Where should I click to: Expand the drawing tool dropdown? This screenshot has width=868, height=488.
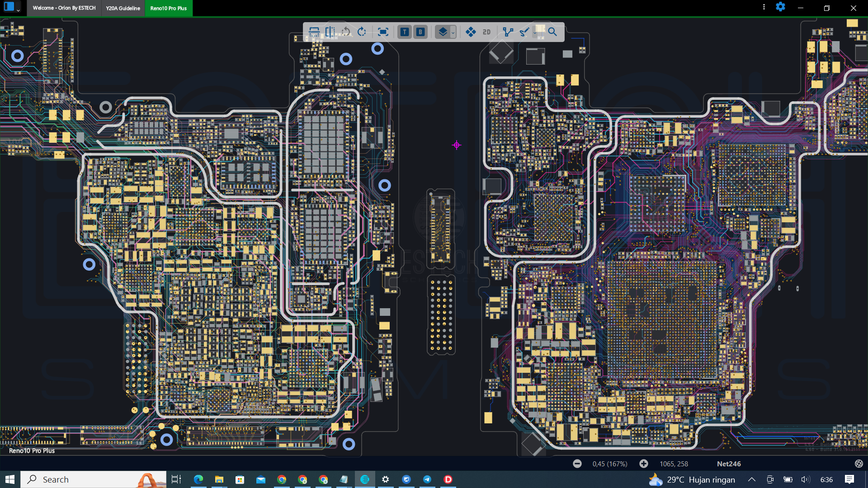click(534, 33)
